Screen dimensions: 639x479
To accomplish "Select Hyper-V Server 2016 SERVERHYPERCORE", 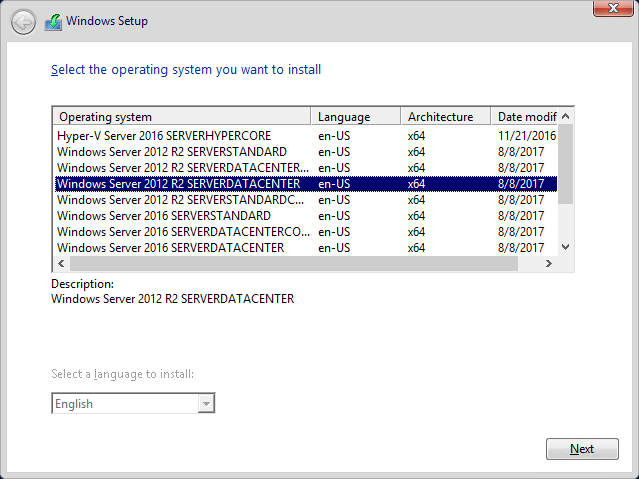I will pos(306,136).
